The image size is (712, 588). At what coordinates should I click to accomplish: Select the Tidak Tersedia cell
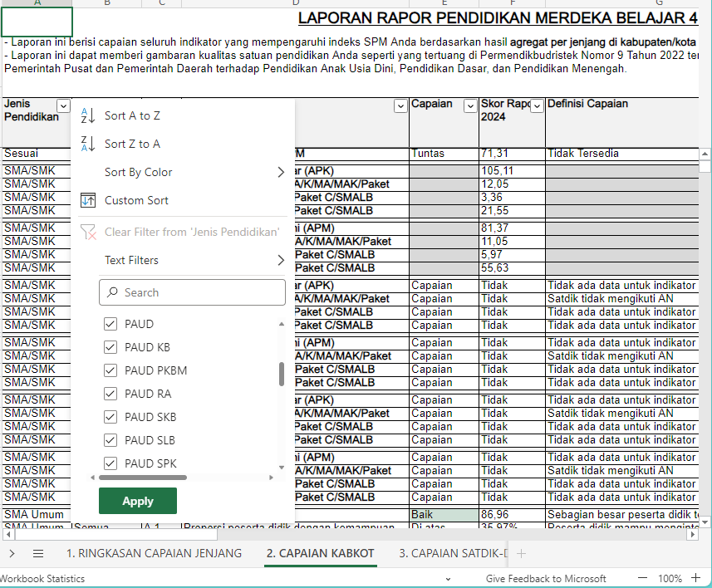(621, 154)
